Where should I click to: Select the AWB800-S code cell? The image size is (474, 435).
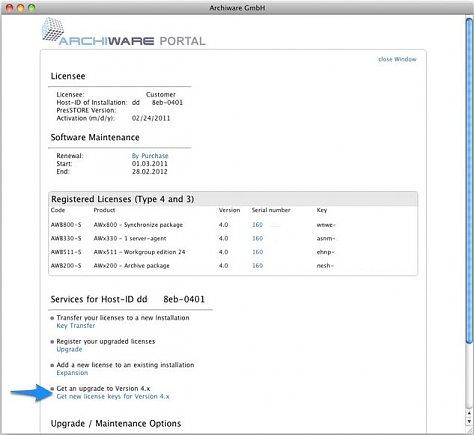[x=66, y=225]
